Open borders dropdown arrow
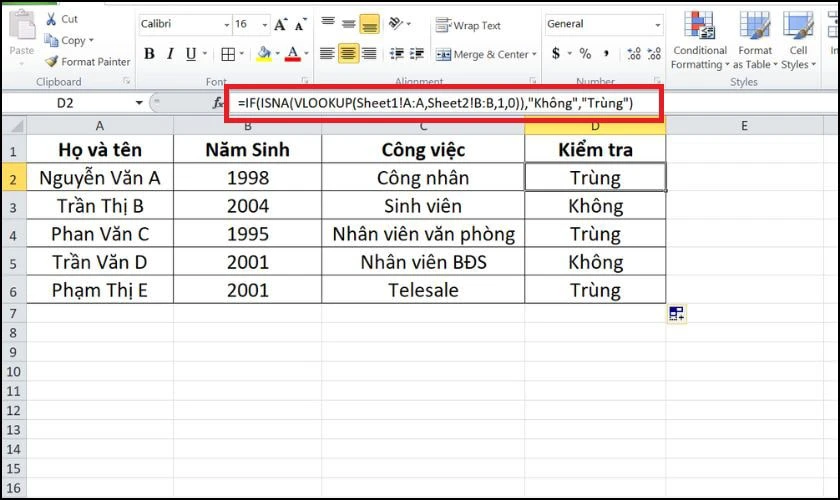Image resolution: width=840 pixels, height=500 pixels. click(242, 54)
